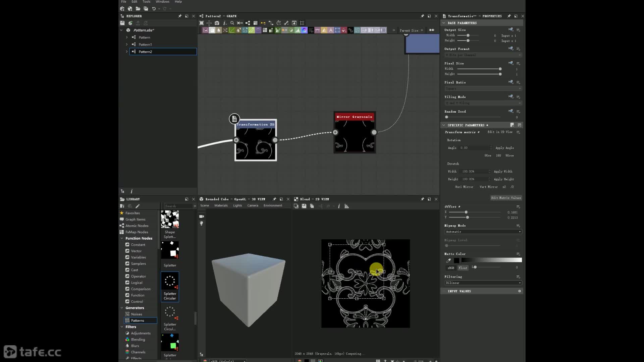Click the open folder icon in main toolbar
Image resolution: width=644 pixels, height=362 pixels.
[x=138, y=9]
